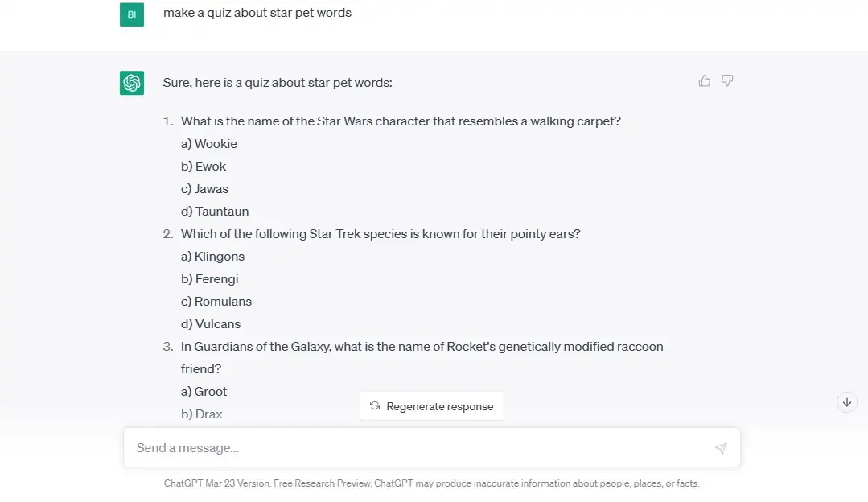
Task: Focus the Send a message input field
Action: [418, 448]
